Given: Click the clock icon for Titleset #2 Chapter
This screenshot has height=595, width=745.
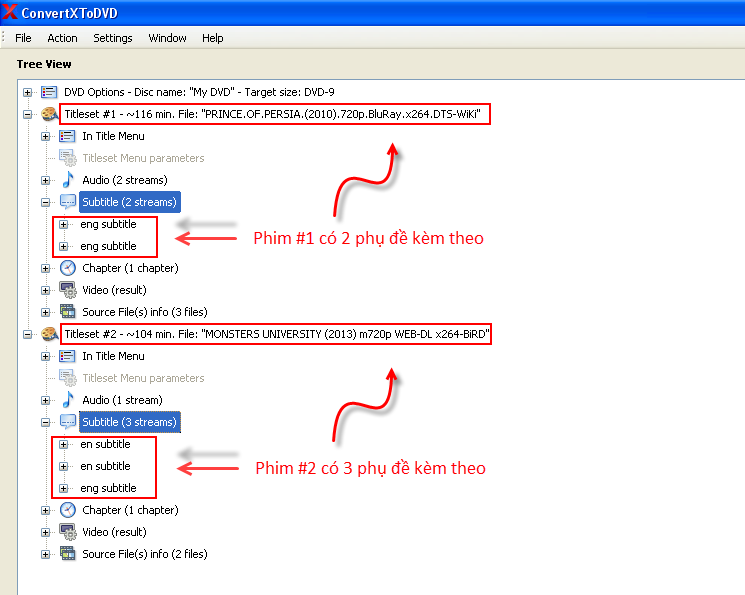Looking at the screenshot, I should click(68, 510).
